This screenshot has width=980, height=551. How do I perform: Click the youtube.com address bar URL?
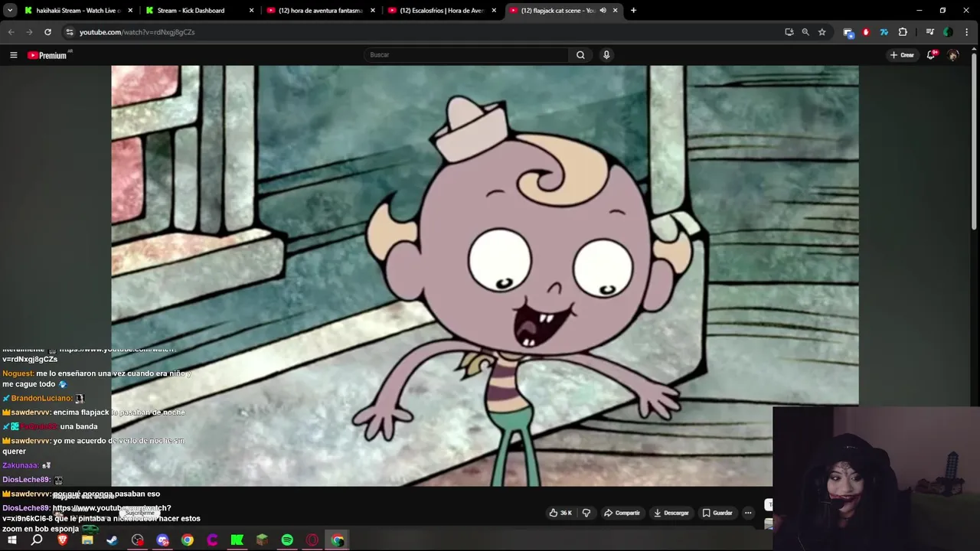tap(137, 32)
